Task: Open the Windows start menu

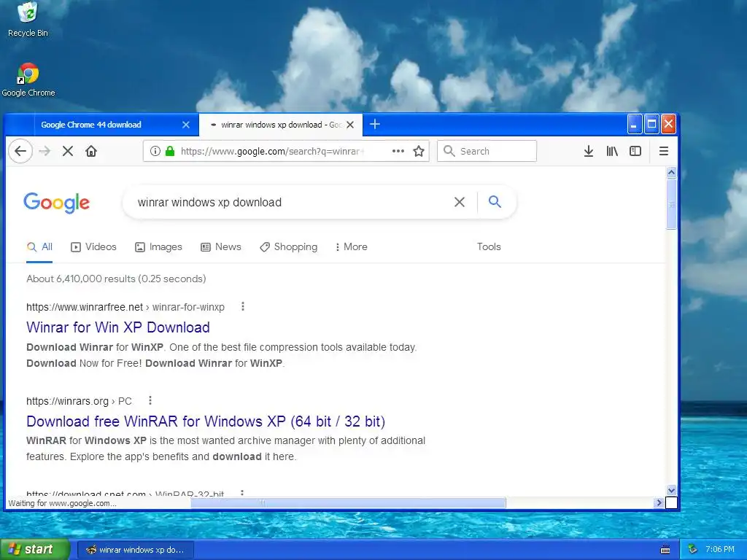Action: point(35,549)
